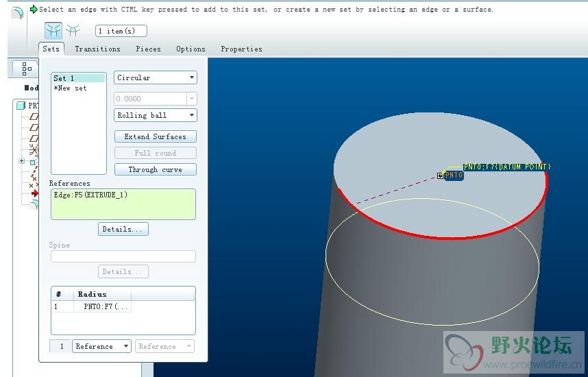Click the red Insert Here arrow
This screenshot has height=377, width=588.
35,193
